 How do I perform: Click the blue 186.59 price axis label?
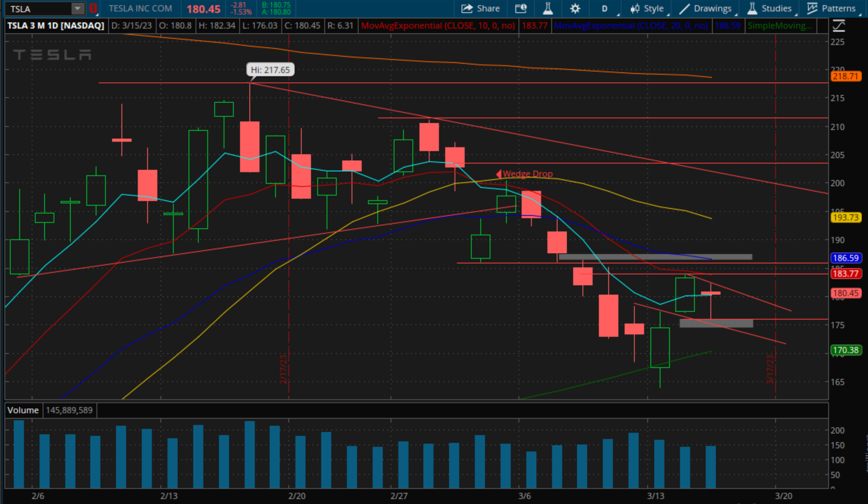pos(845,258)
